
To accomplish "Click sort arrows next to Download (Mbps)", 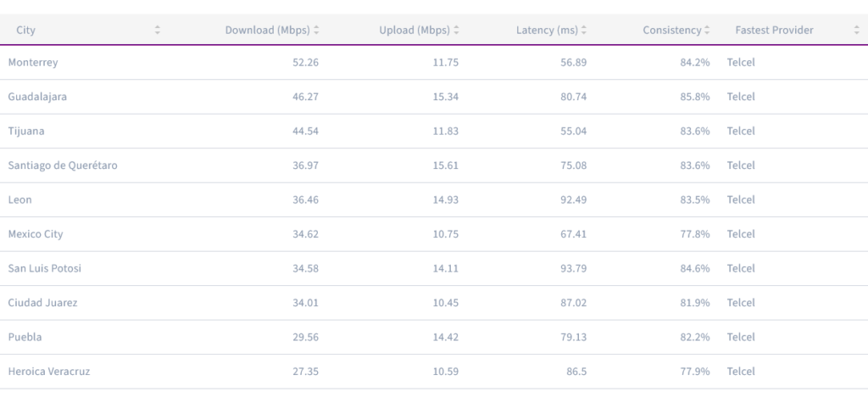I will click(316, 31).
